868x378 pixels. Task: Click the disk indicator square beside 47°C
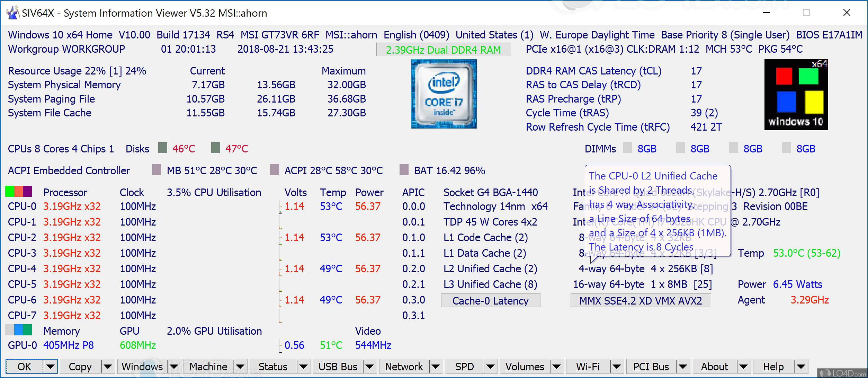point(216,148)
